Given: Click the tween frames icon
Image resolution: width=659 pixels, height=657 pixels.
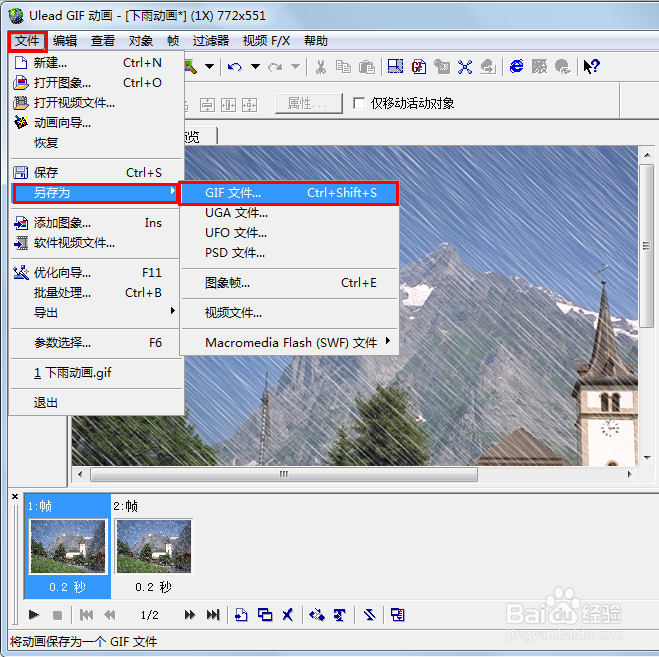Looking at the screenshot, I should coord(316,615).
